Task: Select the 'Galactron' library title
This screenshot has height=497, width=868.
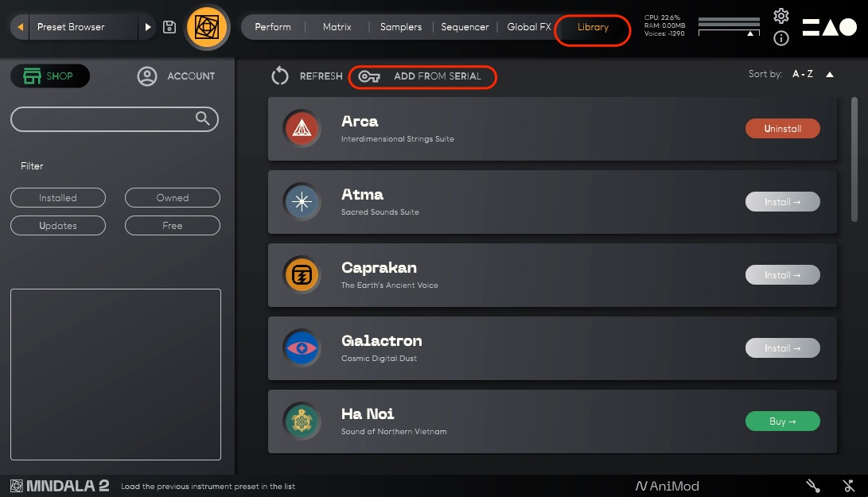Action: click(x=381, y=340)
